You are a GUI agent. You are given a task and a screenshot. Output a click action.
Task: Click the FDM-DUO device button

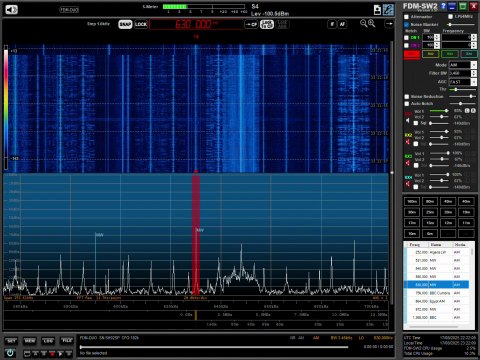(69, 10)
